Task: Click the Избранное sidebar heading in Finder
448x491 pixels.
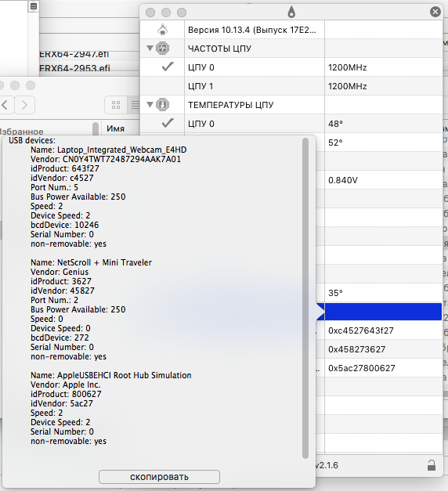Action: [21, 132]
